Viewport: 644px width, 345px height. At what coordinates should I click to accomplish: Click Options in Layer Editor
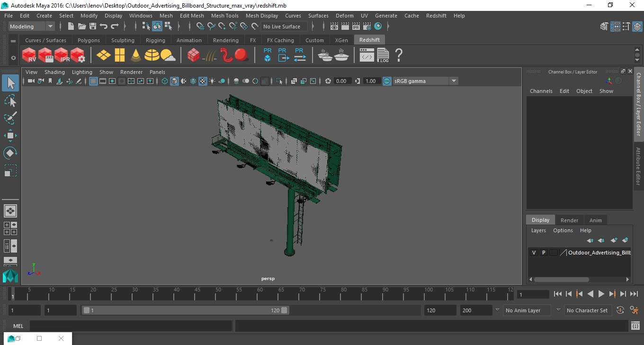563,230
